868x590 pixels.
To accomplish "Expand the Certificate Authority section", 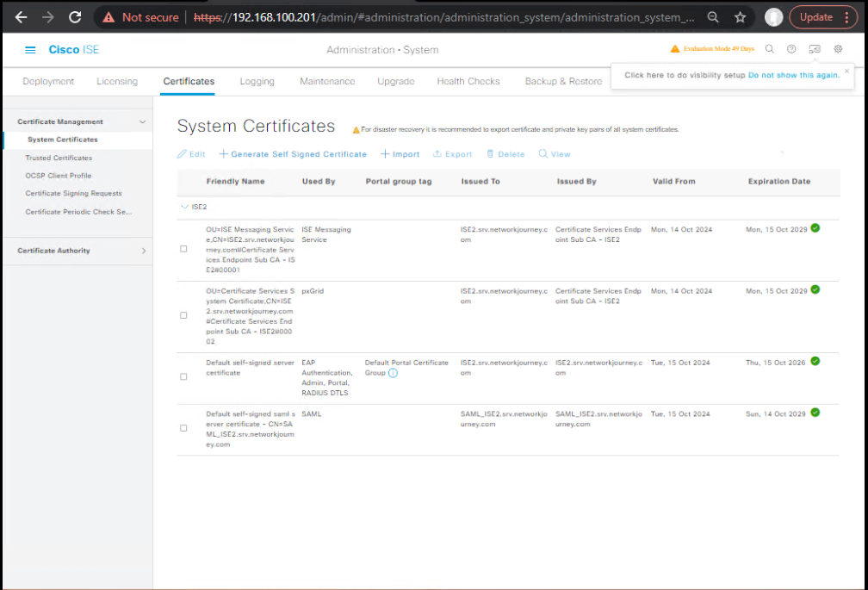I will pyautogui.click(x=144, y=251).
